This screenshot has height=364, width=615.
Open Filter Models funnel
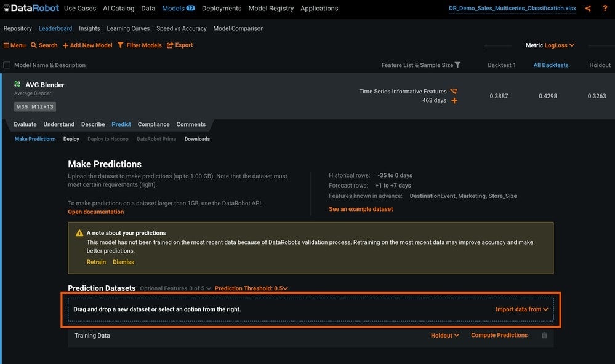pos(140,45)
